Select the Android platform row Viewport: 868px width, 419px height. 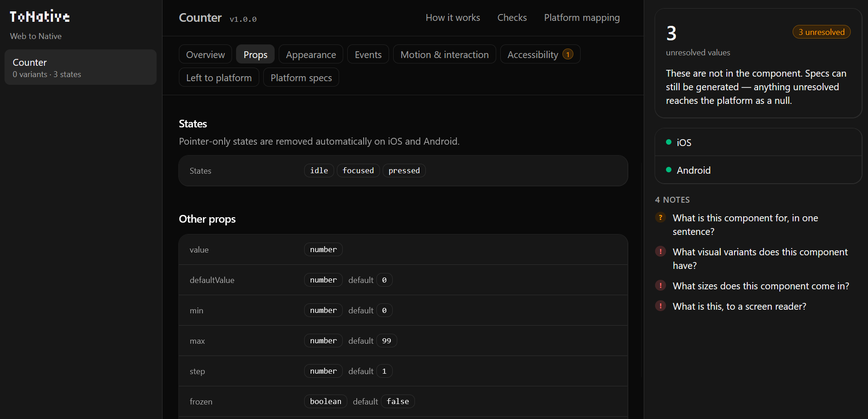[758, 170]
